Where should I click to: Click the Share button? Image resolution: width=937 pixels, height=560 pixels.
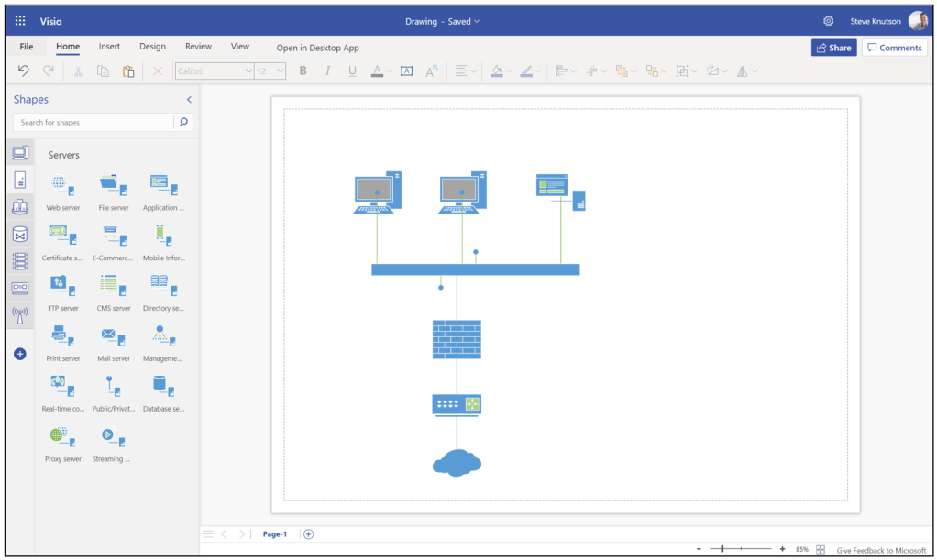click(x=832, y=48)
